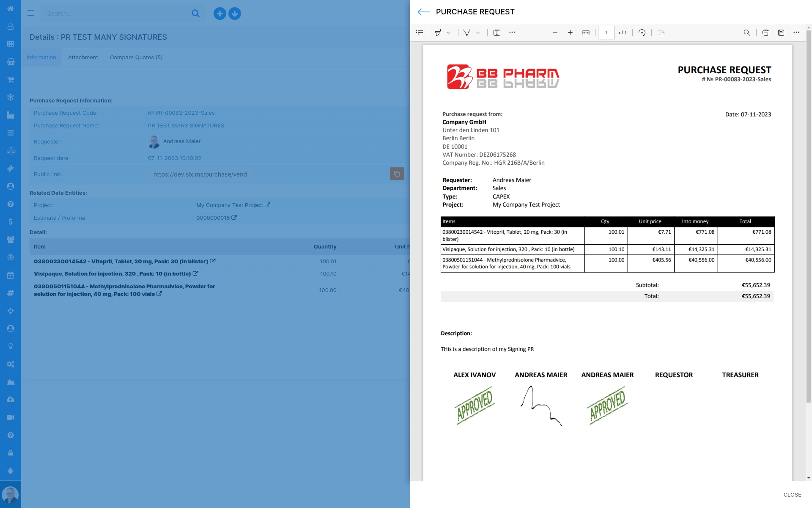Open the Visipaque Solution item link
812x508 pixels.
(x=116, y=274)
